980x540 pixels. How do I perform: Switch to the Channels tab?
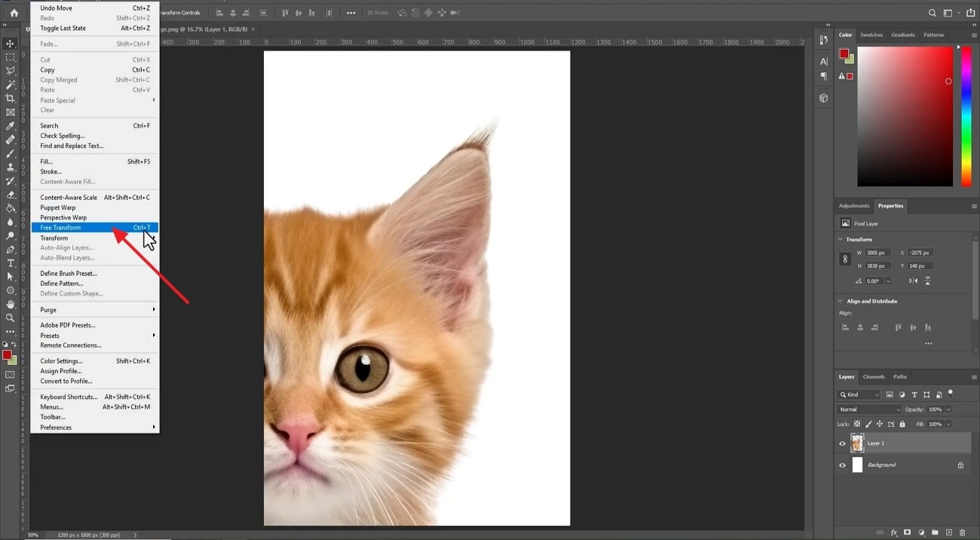(x=874, y=376)
